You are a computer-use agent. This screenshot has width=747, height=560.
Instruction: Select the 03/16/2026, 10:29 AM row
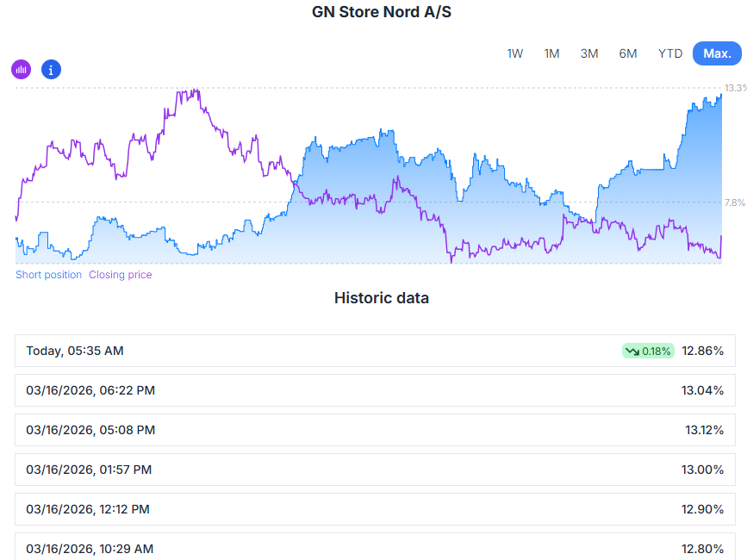[375, 547]
